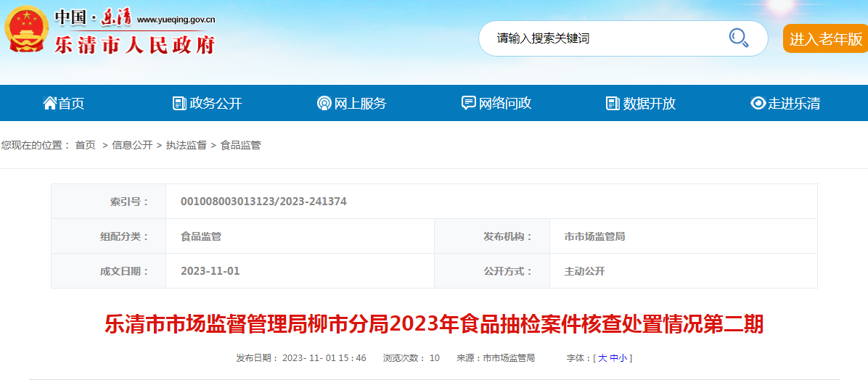Go to 数据开放 in navigation bar
The width and height of the screenshot is (868, 385).
coord(649,104)
